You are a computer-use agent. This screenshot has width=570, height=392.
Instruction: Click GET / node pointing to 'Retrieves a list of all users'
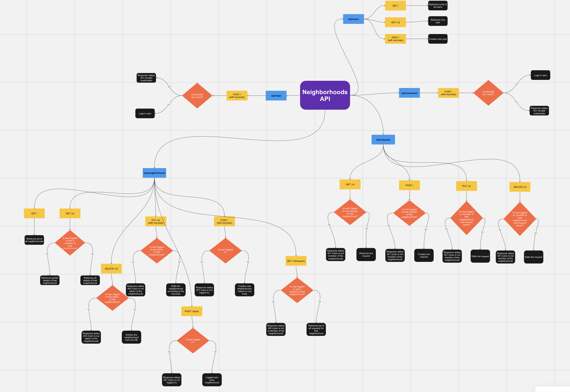coord(395,6)
